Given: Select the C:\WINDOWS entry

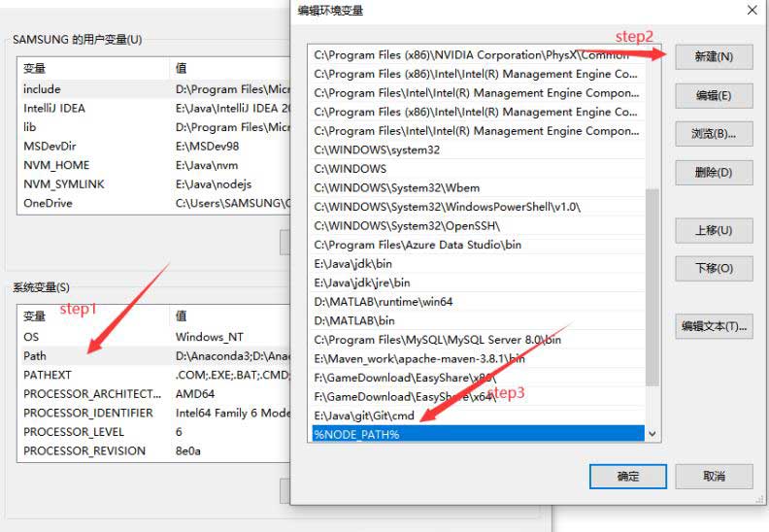Looking at the screenshot, I should point(478,169).
